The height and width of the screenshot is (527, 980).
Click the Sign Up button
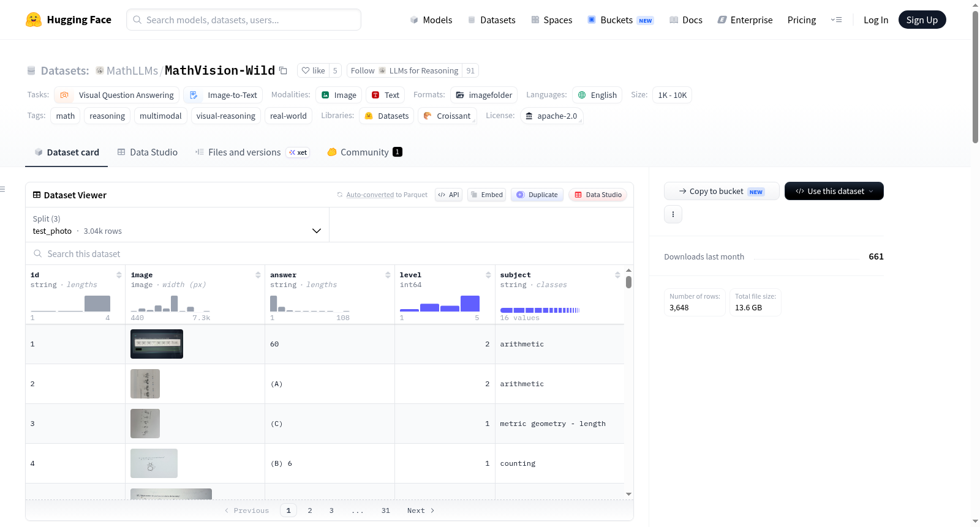[x=922, y=20]
